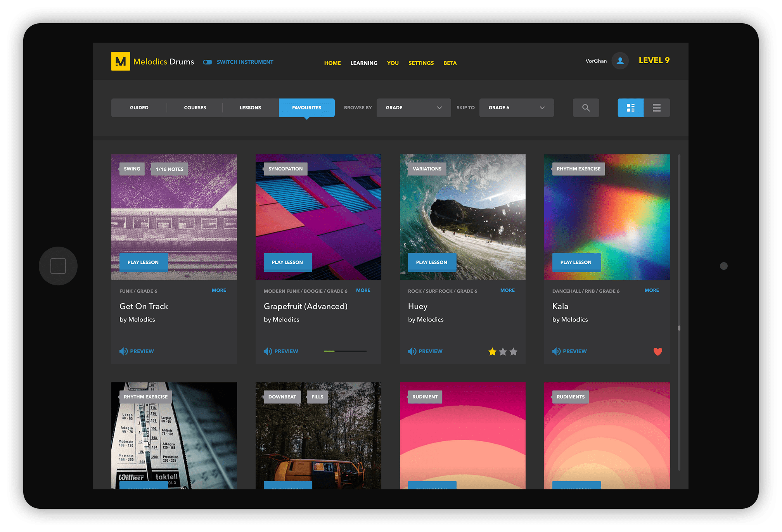This screenshot has height=532, width=782.
Task: Click More on Grapefruit (Advanced) card
Action: pos(363,290)
